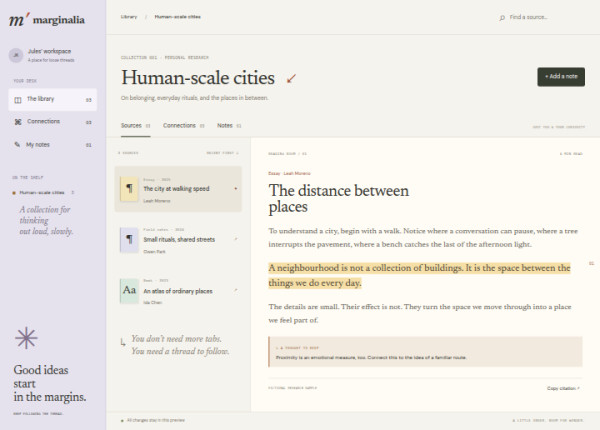The image size is (600, 430).
Task: Click the library book icon in sidebar
Action: coord(18,100)
